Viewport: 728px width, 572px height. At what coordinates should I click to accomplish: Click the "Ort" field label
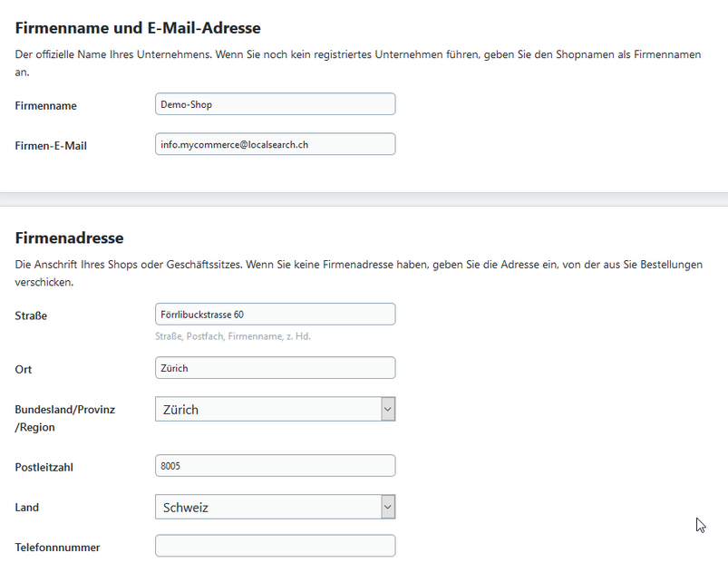click(x=24, y=370)
